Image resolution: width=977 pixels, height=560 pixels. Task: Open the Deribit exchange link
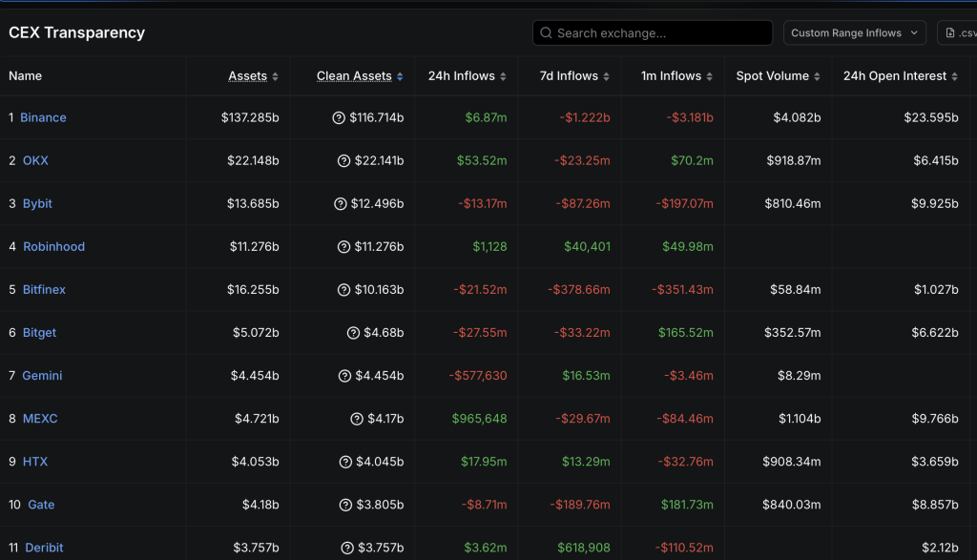click(44, 548)
